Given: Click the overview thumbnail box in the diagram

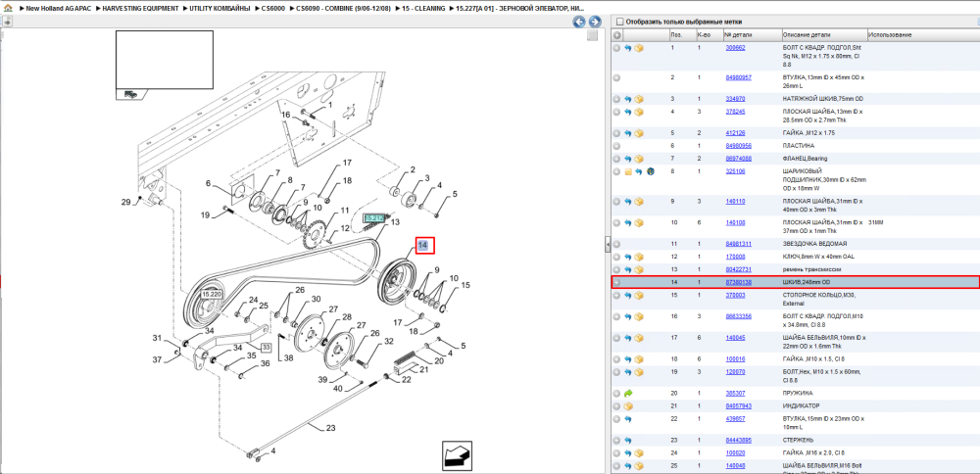Looking at the screenshot, I should 165,61.
